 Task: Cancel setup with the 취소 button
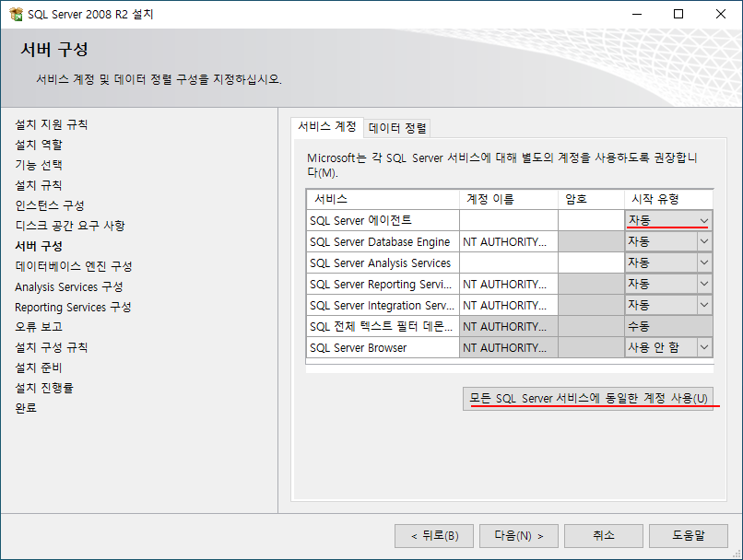coord(604,536)
